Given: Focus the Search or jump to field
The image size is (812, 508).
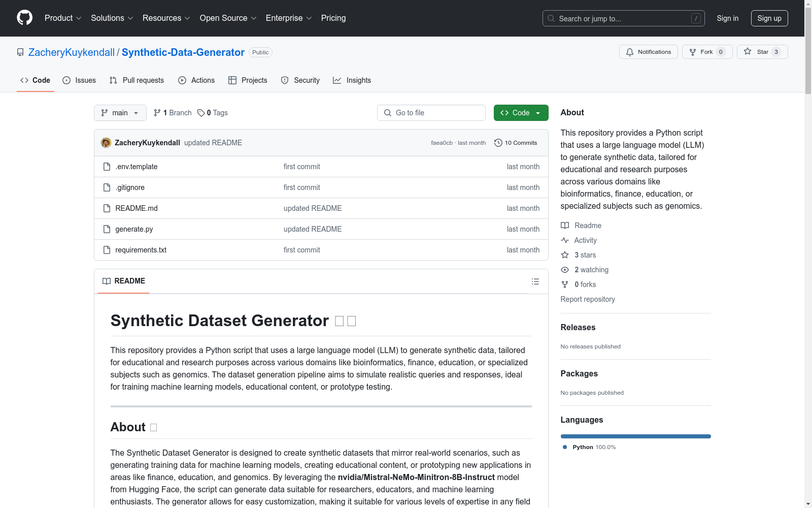Looking at the screenshot, I should point(624,18).
